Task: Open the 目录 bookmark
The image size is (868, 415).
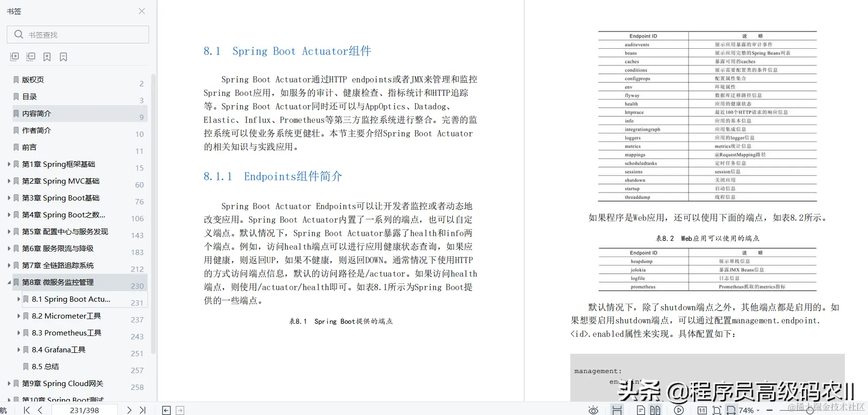Action: pyautogui.click(x=29, y=96)
